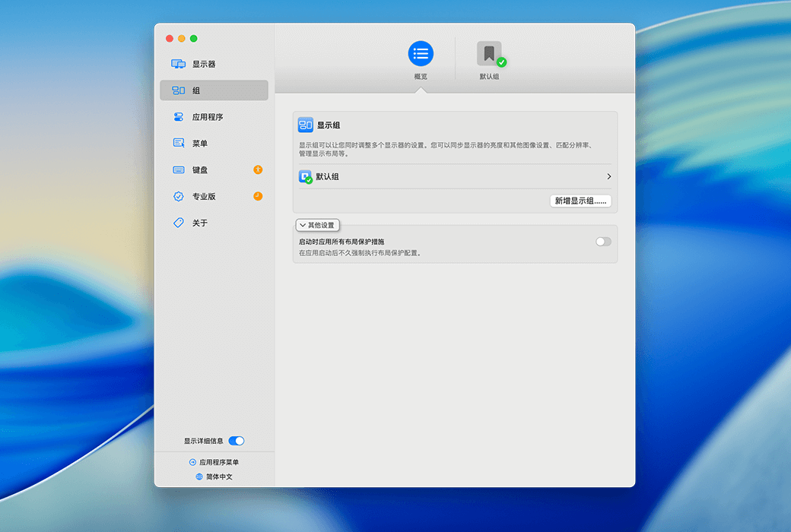Switch to the 概览 overview tab

click(x=421, y=54)
